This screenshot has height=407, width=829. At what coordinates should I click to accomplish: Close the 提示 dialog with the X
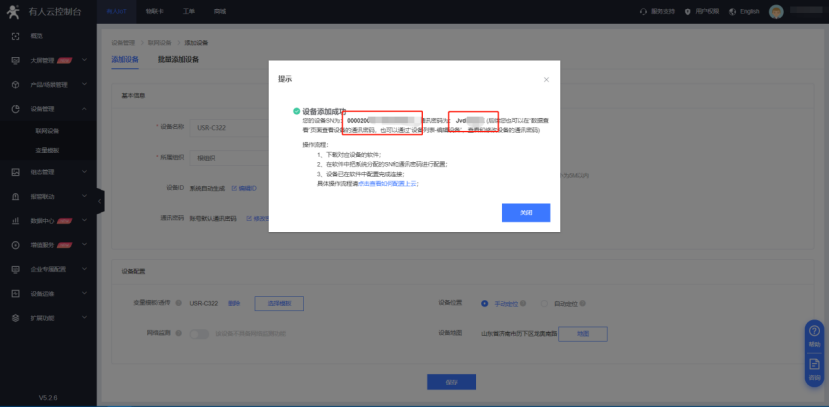point(546,78)
